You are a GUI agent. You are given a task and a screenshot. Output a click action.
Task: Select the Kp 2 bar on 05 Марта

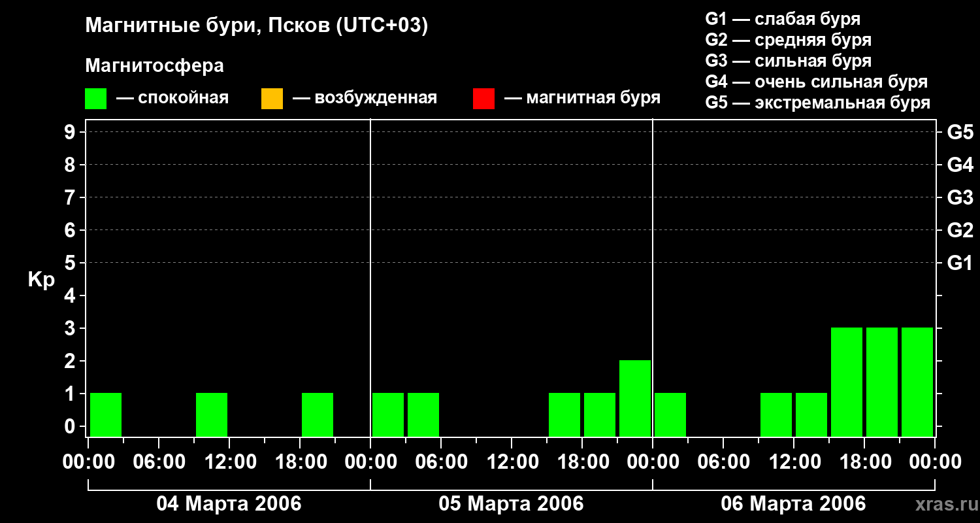pyautogui.click(x=635, y=398)
